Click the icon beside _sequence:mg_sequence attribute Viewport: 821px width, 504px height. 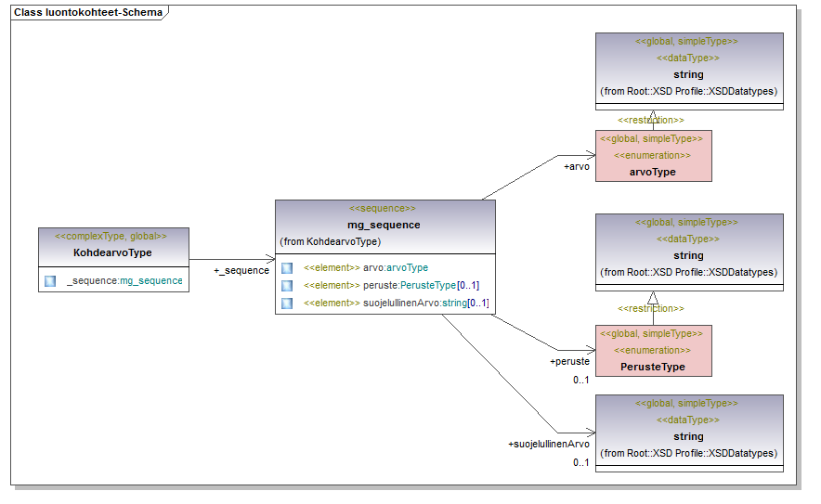[x=50, y=280]
